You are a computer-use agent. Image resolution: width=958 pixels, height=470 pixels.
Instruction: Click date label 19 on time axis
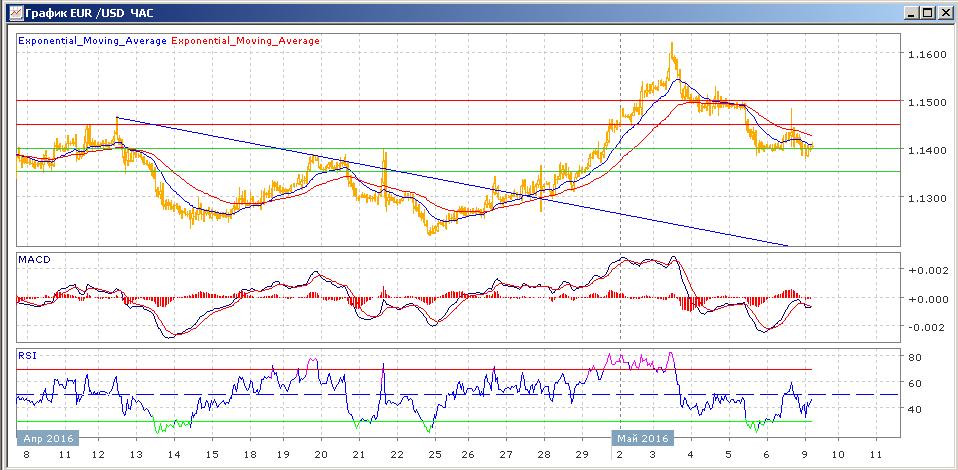[x=284, y=455]
